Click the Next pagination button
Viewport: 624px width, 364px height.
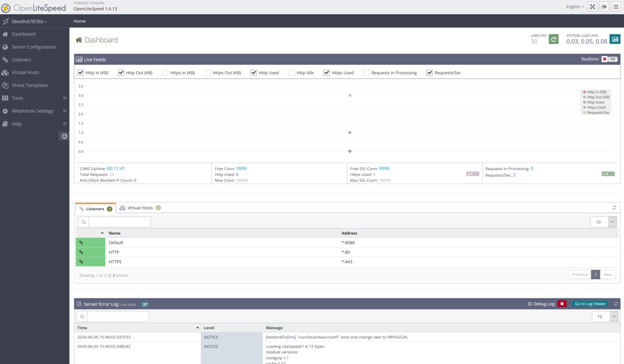pyautogui.click(x=608, y=275)
